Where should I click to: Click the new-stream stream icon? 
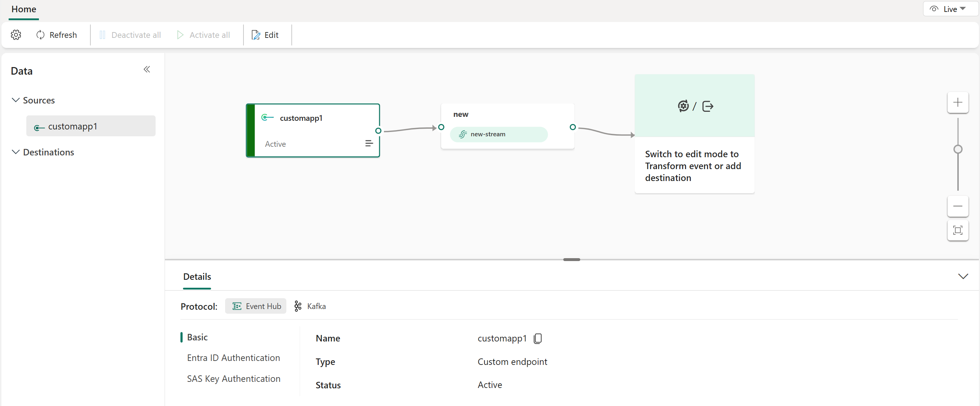tap(463, 133)
